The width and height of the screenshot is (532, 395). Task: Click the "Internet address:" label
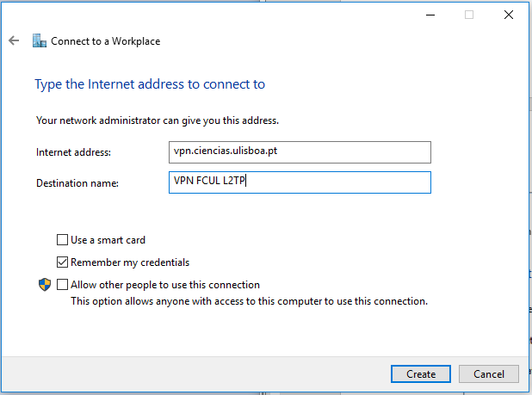click(75, 152)
